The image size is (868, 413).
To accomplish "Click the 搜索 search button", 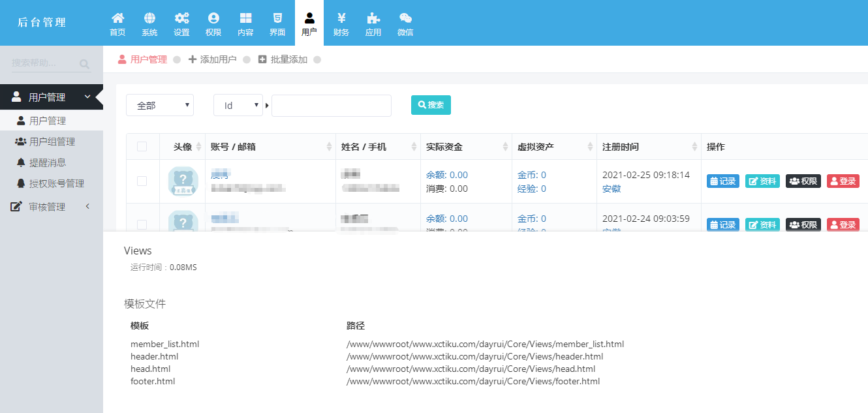I will tap(431, 105).
